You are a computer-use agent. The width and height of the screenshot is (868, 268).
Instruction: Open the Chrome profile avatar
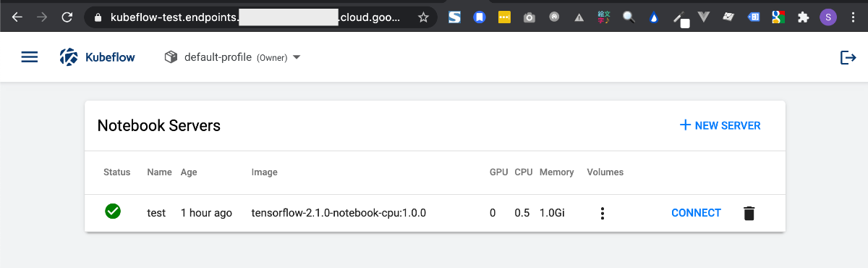tap(828, 17)
